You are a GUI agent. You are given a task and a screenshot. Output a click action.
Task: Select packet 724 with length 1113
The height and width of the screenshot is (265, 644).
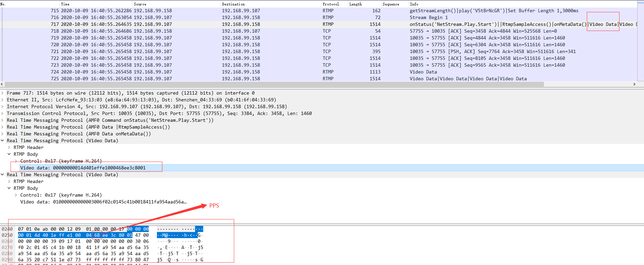[238, 72]
